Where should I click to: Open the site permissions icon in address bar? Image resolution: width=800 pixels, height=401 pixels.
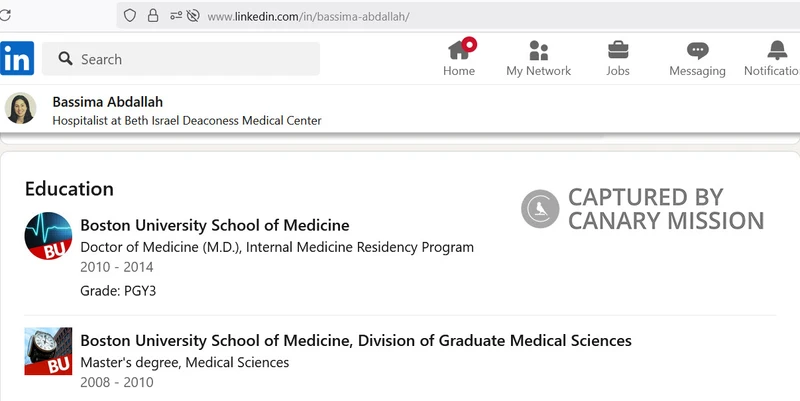click(x=176, y=15)
